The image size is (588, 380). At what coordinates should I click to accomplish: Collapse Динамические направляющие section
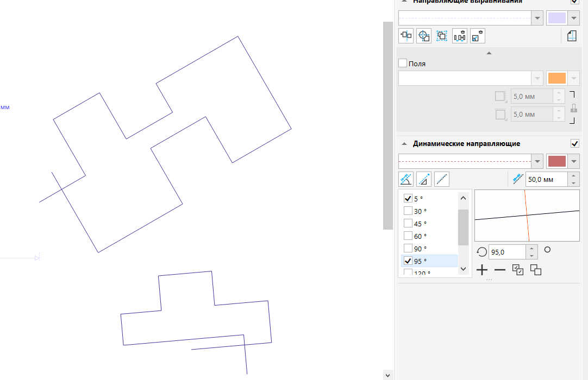coord(404,143)
